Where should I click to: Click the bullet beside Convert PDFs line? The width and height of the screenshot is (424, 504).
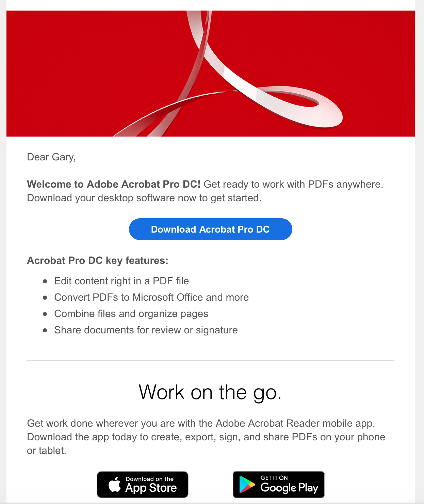[x=45, y=298]
